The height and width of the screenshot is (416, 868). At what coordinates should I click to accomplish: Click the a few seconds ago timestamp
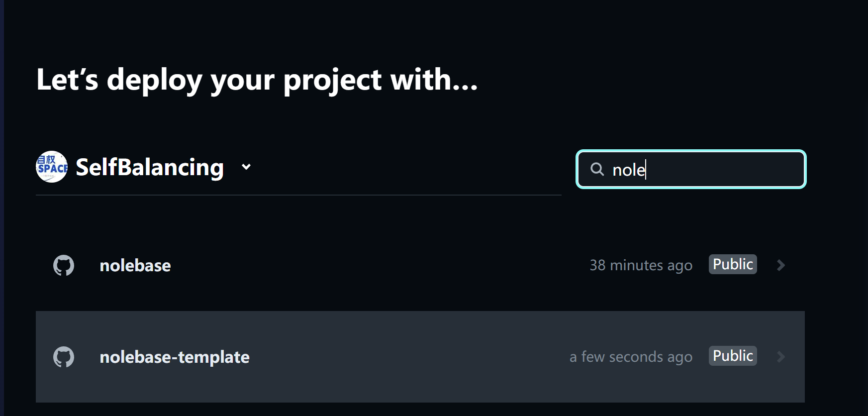(x=631, y=357)
